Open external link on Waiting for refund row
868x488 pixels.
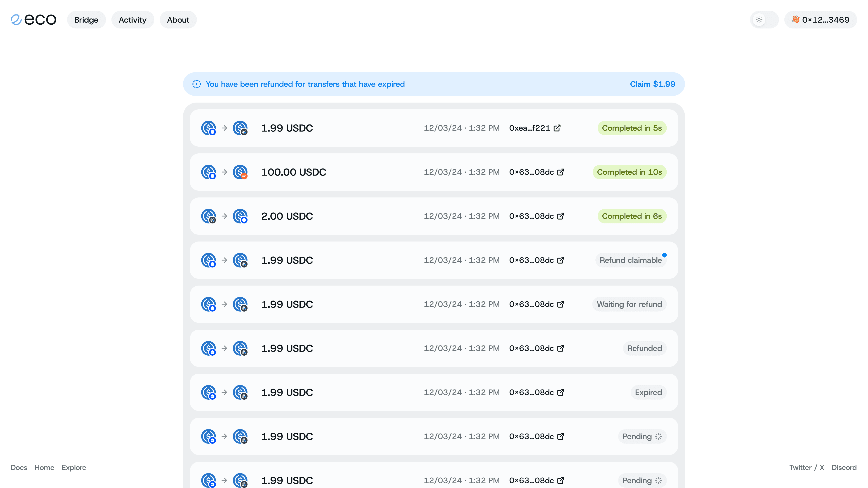click(561, 305)
